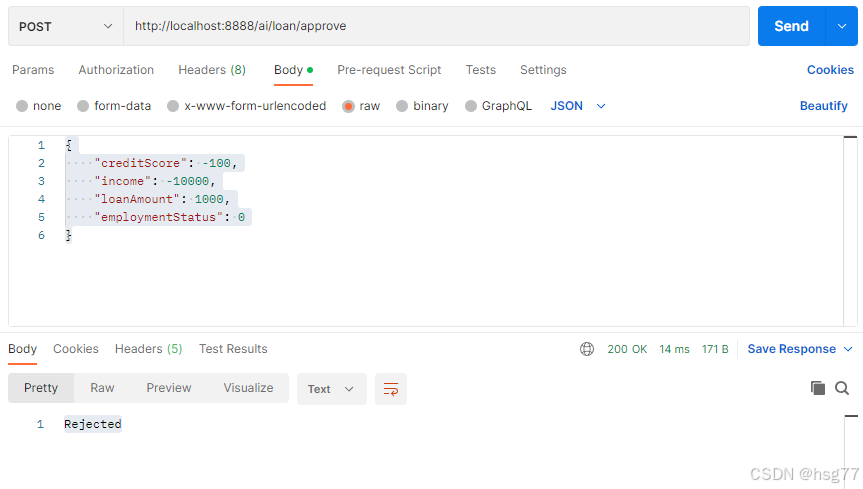The image size is (863, 489).
Task: Switch to the Tests tab
Action: click(480, 70)
